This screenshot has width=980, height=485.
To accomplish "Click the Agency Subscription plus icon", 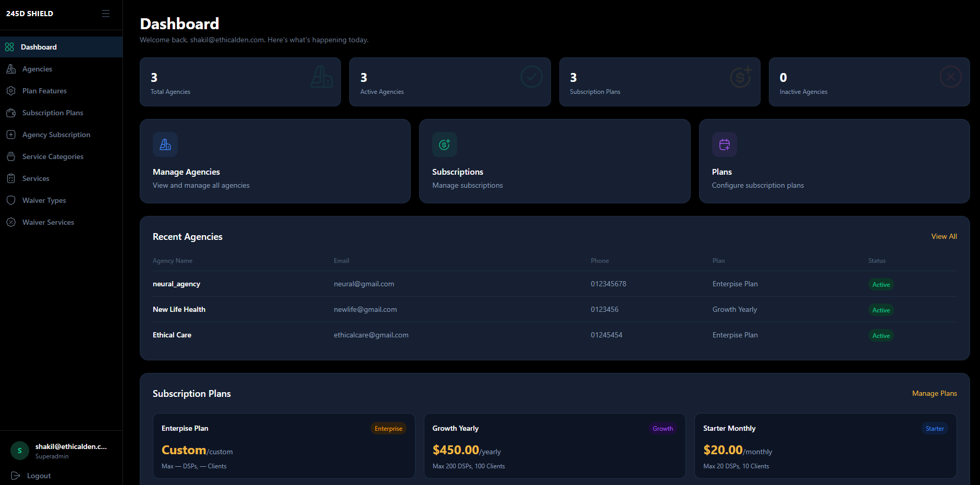I will (x=11, y=135).
